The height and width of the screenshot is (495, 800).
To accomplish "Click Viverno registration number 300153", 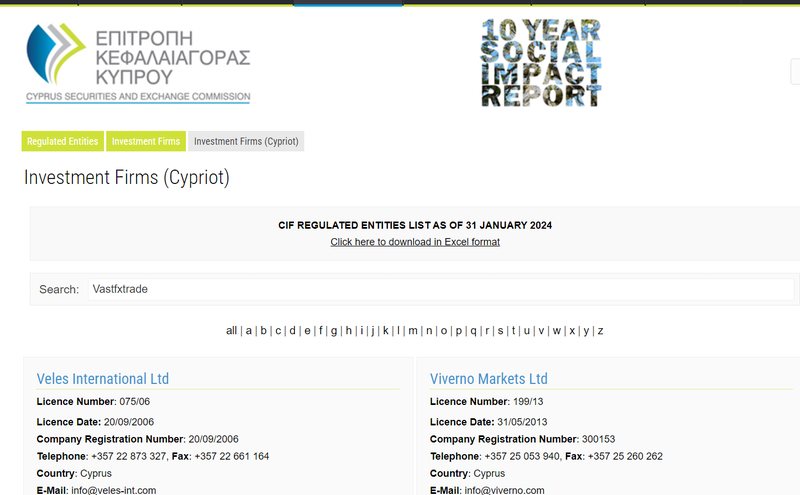I will click(x=598, y=439).
